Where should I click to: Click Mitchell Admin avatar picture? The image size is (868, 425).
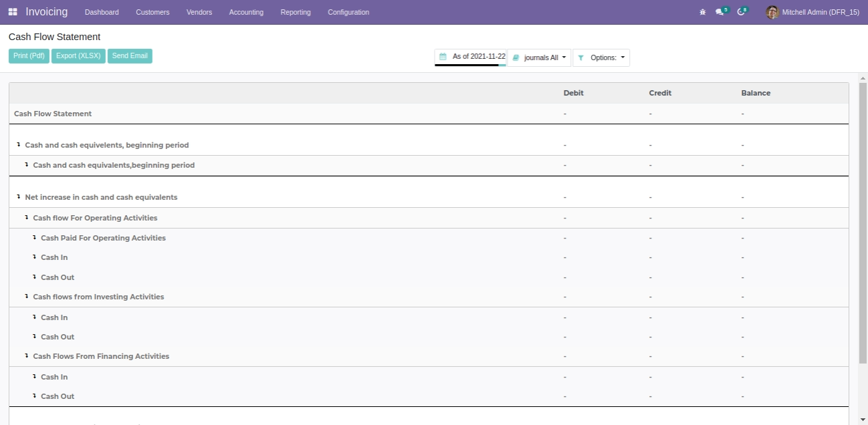[772, 12]
